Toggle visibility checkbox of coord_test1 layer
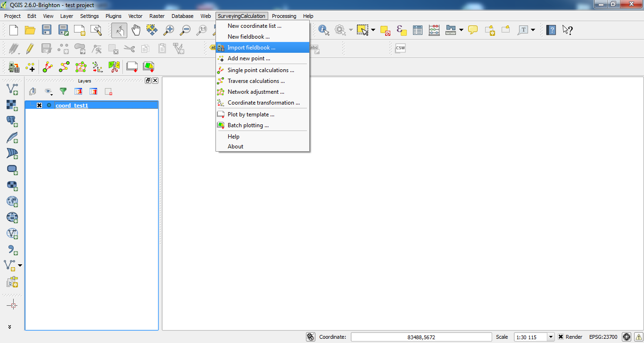Image resolution: width=644 pixels, height=343 pixels. click(40, 106)
